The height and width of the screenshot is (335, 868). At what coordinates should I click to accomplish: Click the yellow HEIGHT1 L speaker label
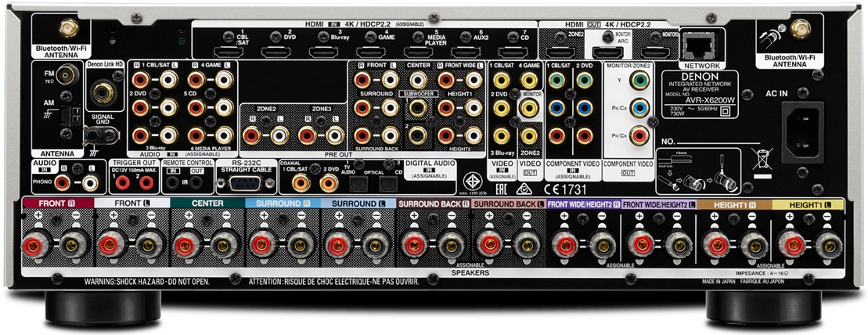[809, 204]
